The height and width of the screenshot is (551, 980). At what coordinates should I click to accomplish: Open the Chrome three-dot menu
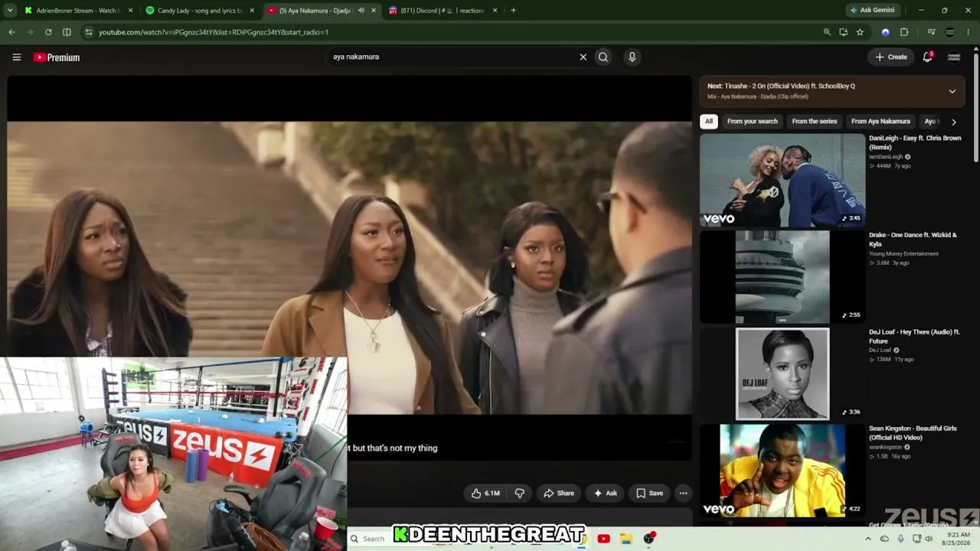point(969,32)
